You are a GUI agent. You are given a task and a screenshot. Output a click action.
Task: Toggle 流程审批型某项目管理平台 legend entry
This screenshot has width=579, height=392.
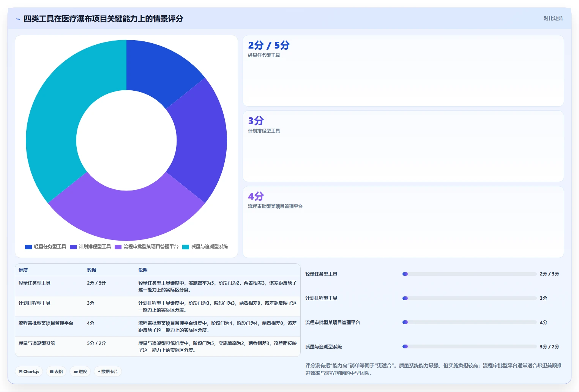pos(147,247)
